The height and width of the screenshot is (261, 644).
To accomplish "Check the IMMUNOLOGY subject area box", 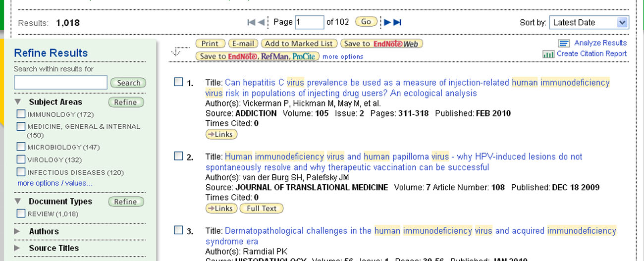I will click(x=21, y=114).
